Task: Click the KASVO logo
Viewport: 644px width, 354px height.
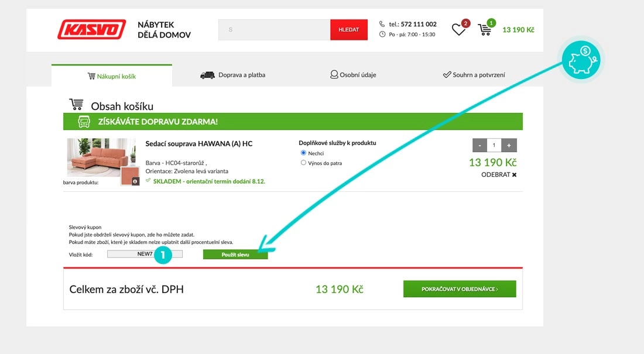Action: pos(92,29)
